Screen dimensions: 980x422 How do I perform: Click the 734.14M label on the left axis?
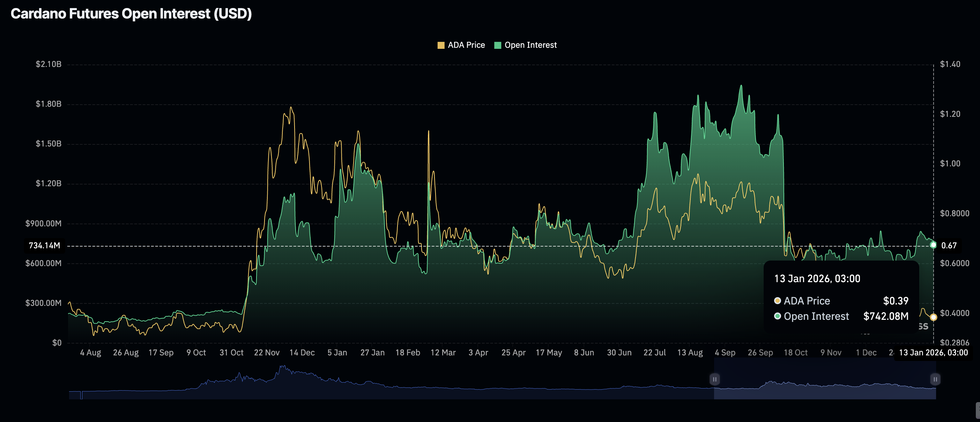45,245
